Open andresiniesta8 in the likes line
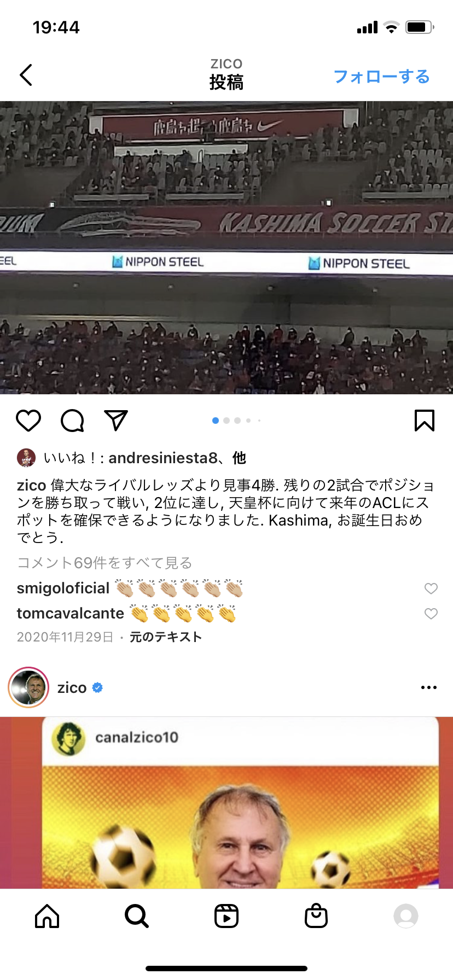453x980 pixels. 163,458
